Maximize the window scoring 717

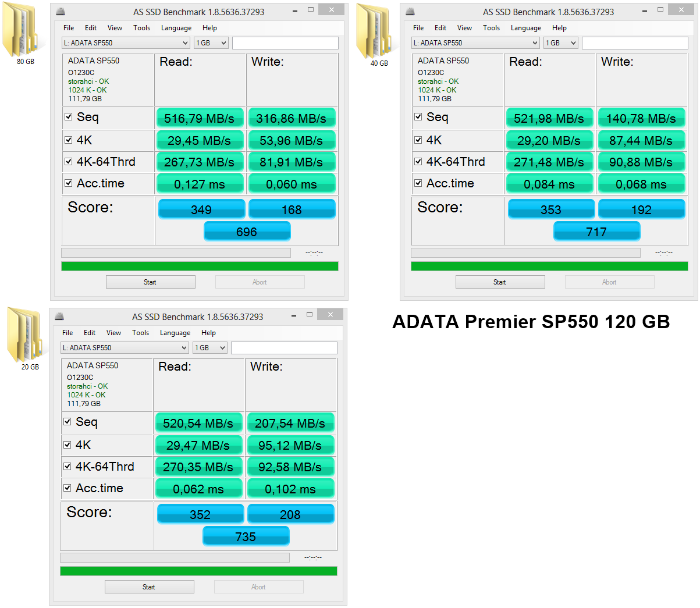[x=660, y=10]
